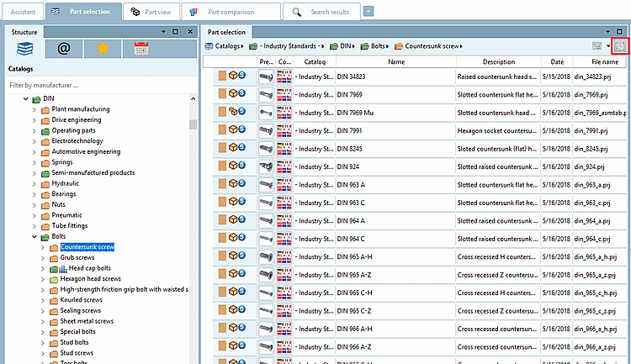Open the Part selection panel dropdown arrow

pyautogui.click(x=607, y=32)
